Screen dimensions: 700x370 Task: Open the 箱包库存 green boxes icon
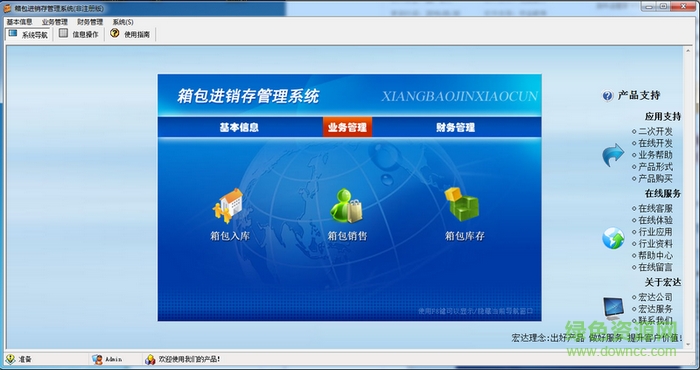click(x=462, y=204)
